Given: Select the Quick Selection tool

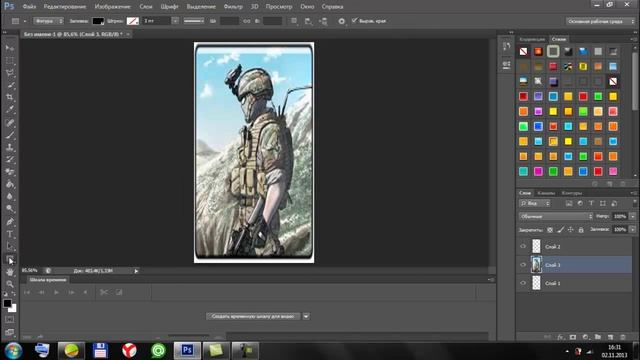Looking at the screenshot, I should (x=10, y=85).
